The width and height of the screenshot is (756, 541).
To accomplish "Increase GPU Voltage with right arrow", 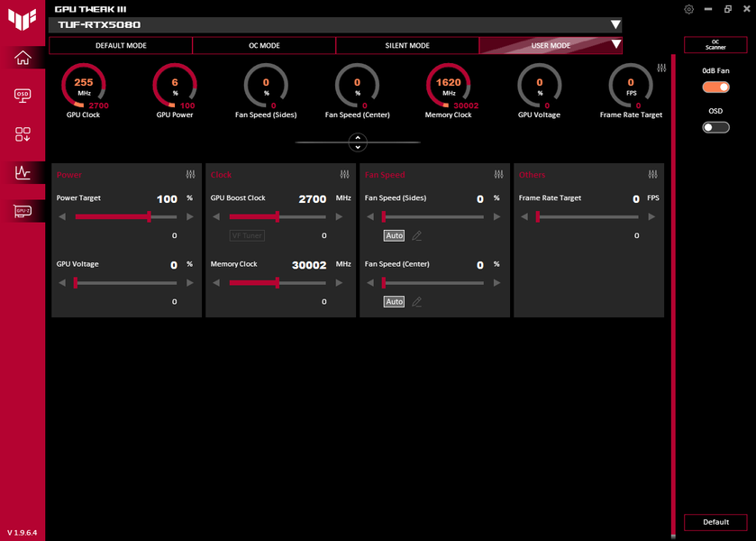I will [x=190, y=283].
